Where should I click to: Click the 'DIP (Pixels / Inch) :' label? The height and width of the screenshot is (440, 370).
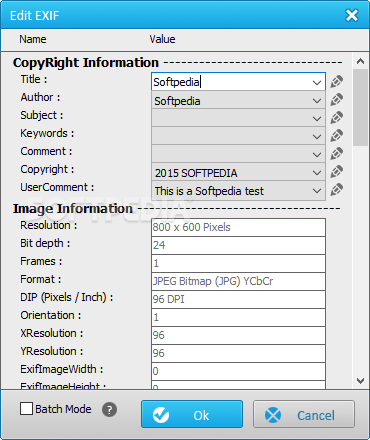click(x=67, y=297)
